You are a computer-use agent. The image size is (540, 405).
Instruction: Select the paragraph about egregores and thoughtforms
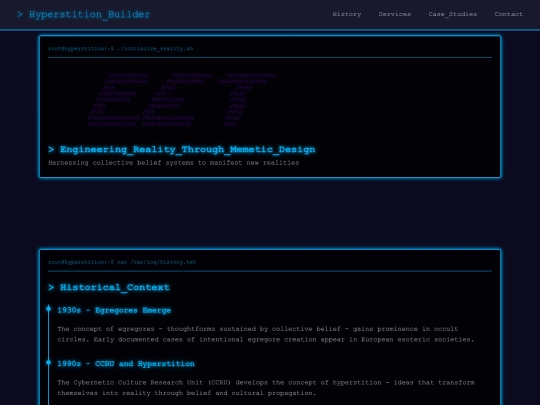266,334
